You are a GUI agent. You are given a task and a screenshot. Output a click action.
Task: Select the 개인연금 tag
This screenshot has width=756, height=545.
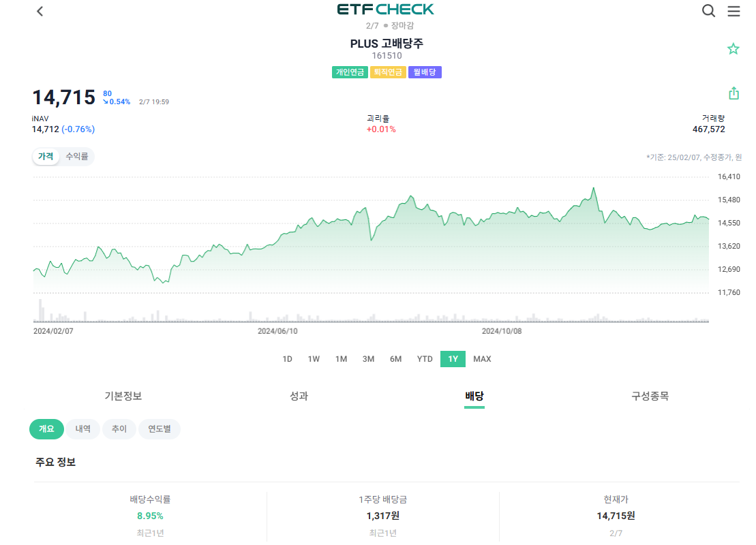pos(350,72)
